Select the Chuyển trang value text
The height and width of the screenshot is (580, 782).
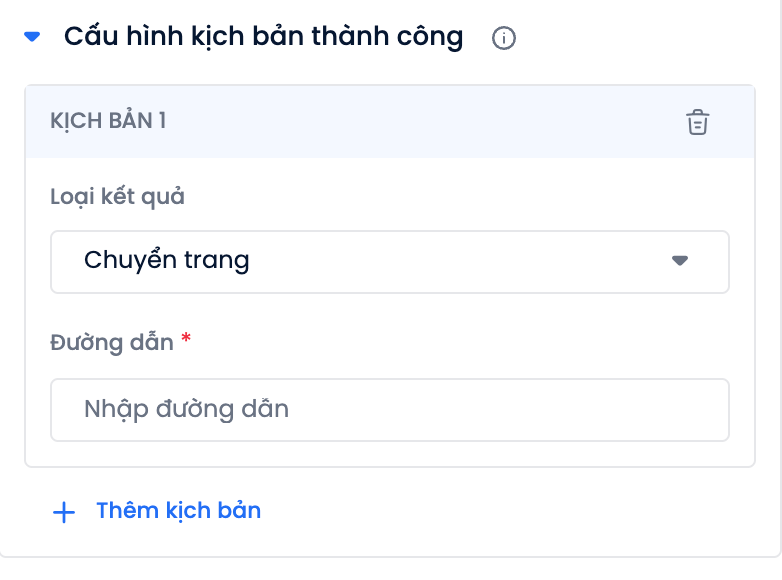(167, 261)
